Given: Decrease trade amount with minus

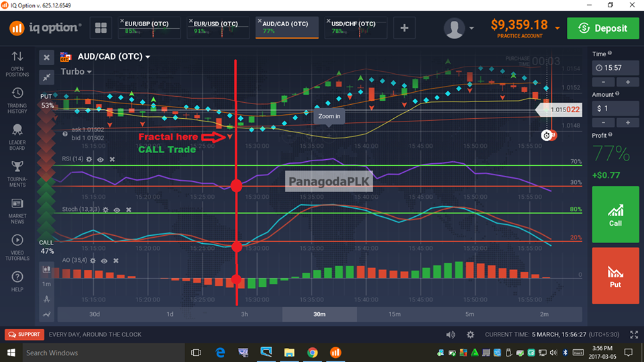Looking at the screenshot, I should coord(603,123).
